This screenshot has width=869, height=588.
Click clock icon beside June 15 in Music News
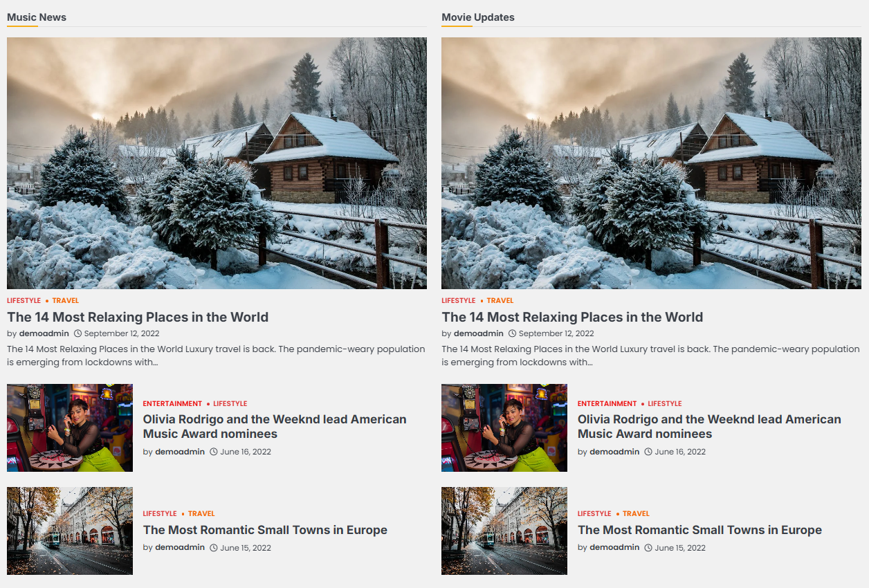coord(214,548)
